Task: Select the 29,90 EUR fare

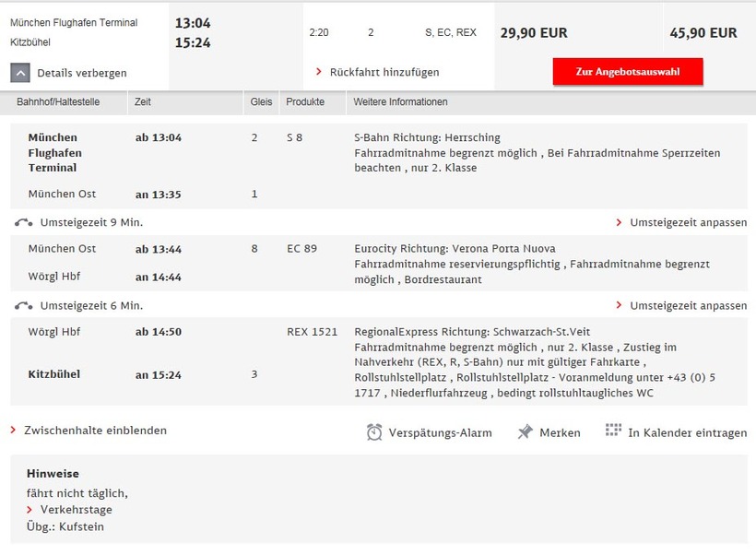Action: coord(534,33)
